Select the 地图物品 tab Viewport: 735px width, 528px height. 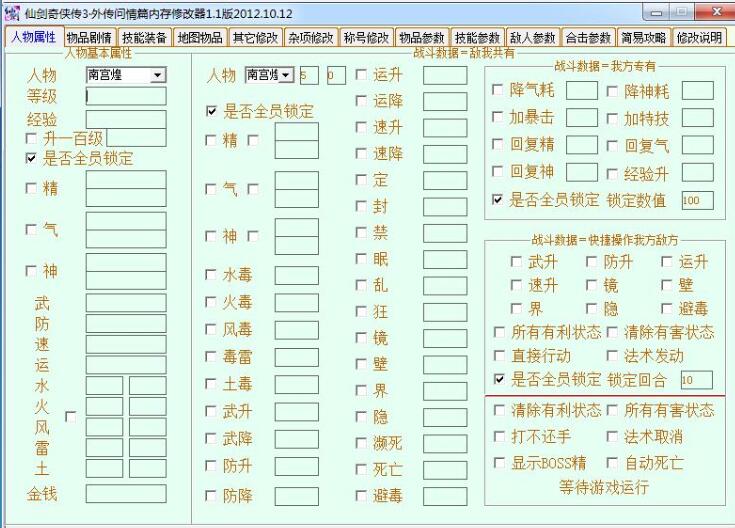(200, 37)
